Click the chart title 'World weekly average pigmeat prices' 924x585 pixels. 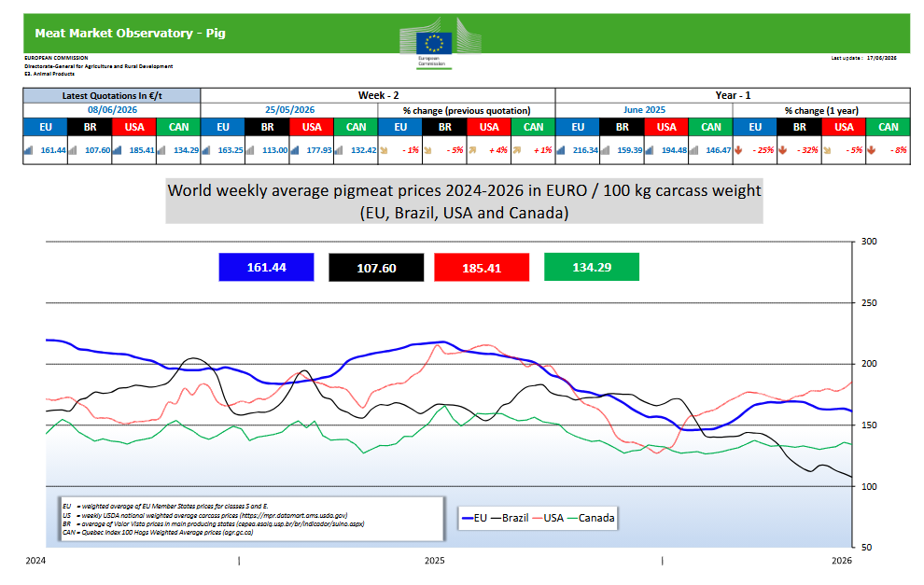pos(464,201)
